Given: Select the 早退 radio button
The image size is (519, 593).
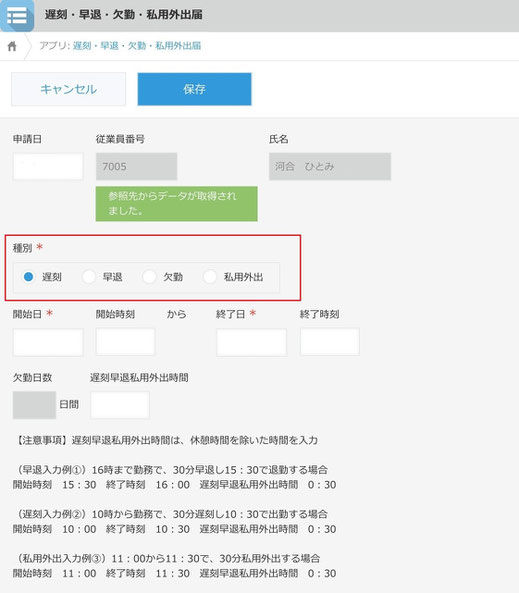Looking at the screenshot, I should (x=89, y=277).
